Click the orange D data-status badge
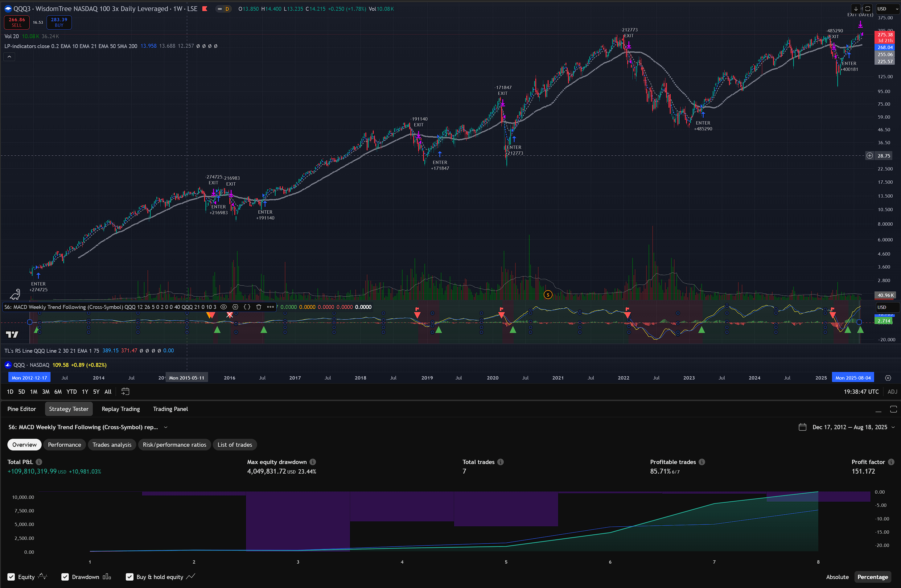This screenshot has height=588, width=901. coord(227,9)
